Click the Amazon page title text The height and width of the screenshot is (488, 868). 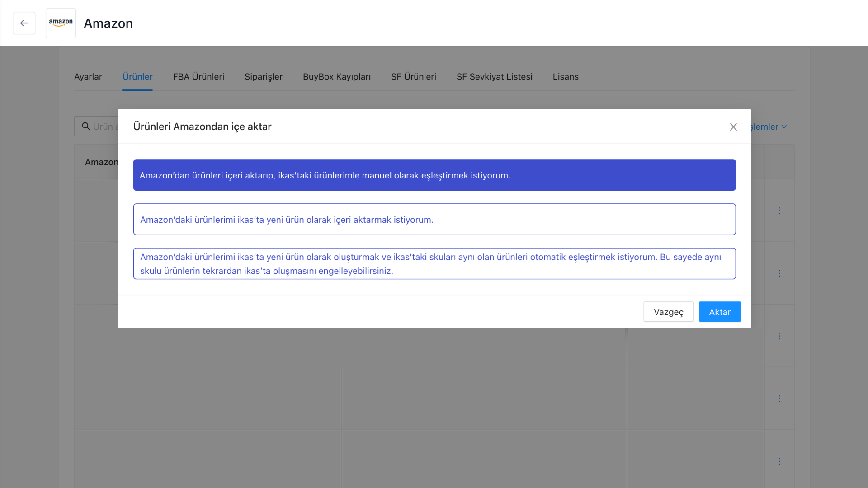(x=108, y=23)
